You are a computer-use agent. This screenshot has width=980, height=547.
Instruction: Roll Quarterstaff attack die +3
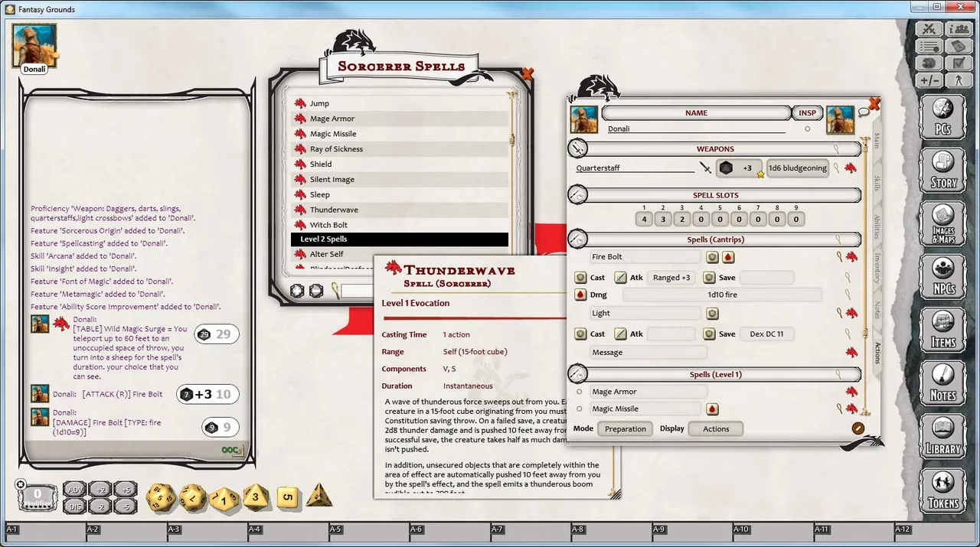(725, 168)
